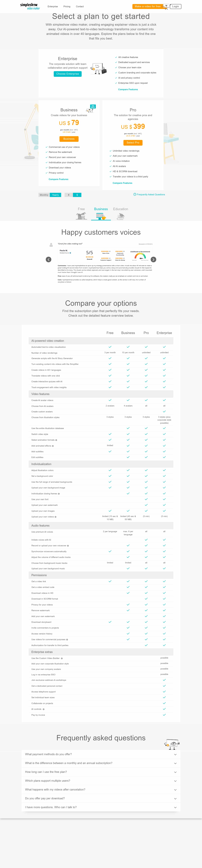Click info icon for commercial purposes row

pos(67,639)
